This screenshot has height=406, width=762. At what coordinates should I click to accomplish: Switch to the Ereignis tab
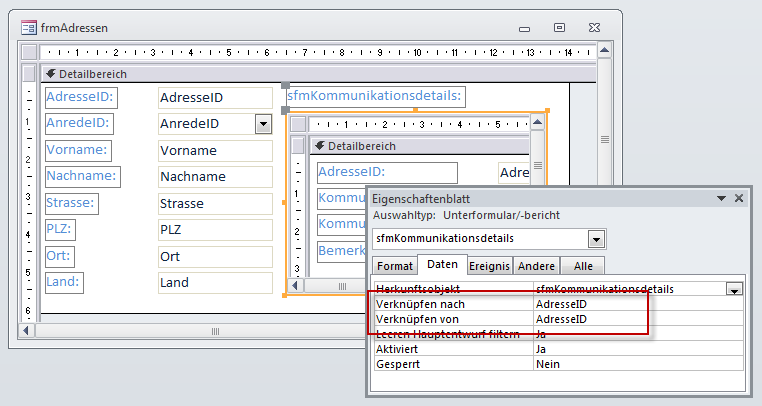tap(485, 266)
